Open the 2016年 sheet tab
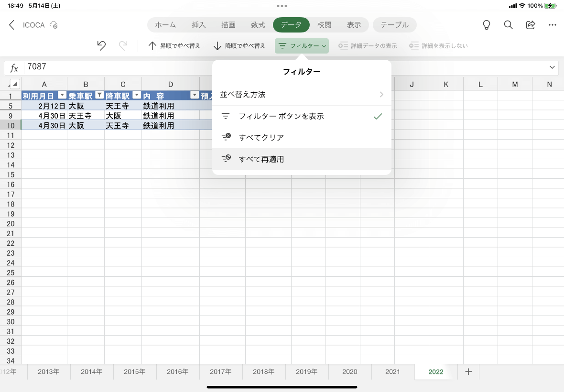Image resolution: width=564 pixels, height=392 pixels. tap(178, 371)
